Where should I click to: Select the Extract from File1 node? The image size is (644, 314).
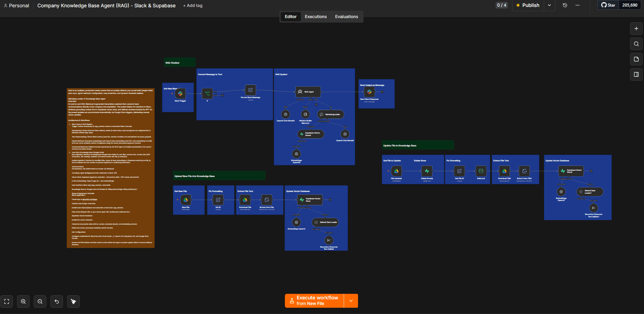pyautogui.click(x=524, y=171)
